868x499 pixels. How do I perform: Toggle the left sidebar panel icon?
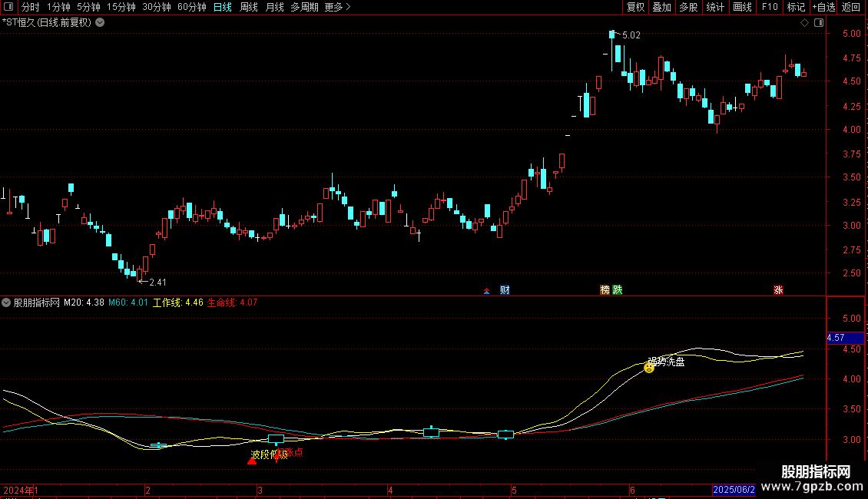point(8,7)
